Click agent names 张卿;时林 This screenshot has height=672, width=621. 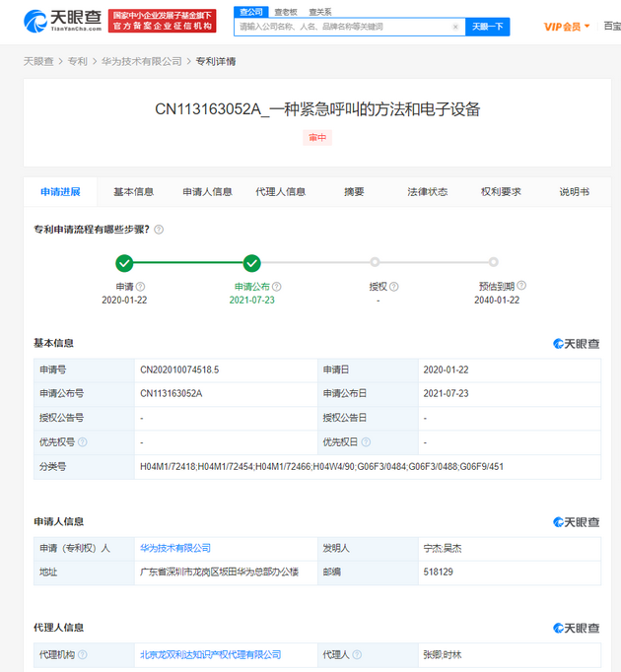tap(443, 654)
